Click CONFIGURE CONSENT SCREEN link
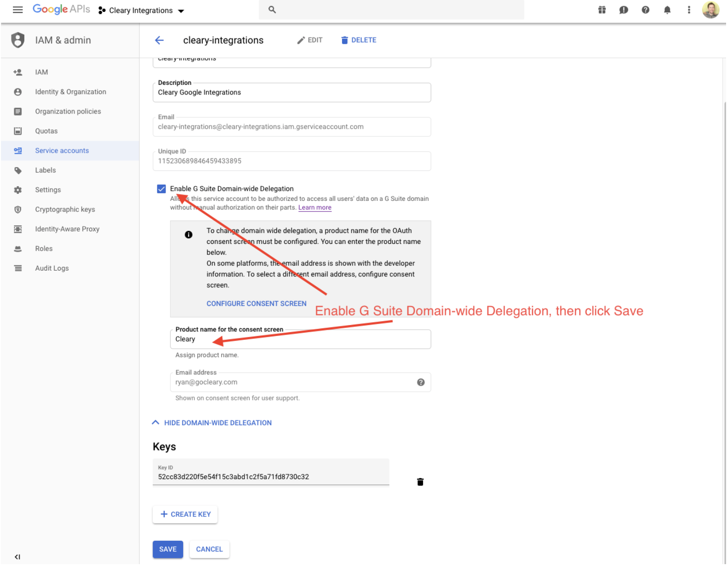Image resolution: width=728 pixels, height=567 pixels. [256, 303]
